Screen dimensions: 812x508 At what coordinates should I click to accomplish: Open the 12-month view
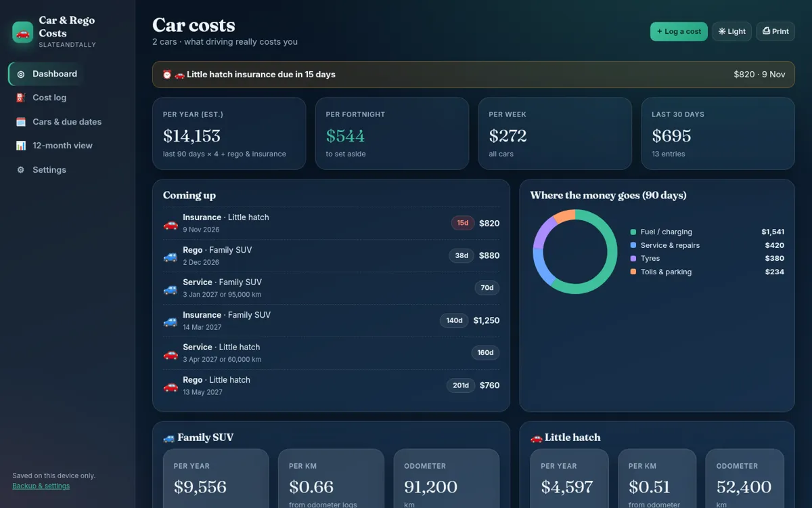click(x=47, y=146)
